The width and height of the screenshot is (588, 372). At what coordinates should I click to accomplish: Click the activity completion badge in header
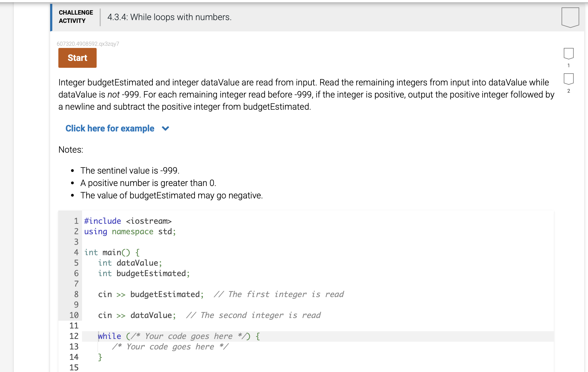pyautogui.click(x=570, y=17)
